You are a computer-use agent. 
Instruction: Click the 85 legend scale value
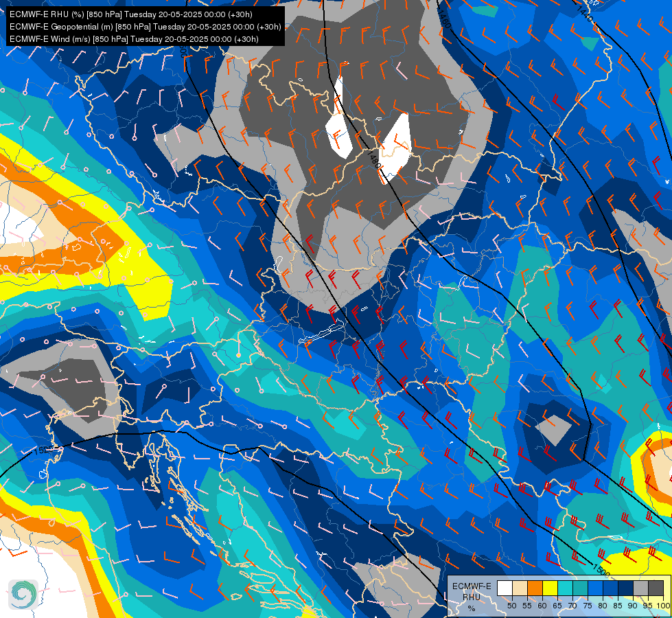coord(618,606)
